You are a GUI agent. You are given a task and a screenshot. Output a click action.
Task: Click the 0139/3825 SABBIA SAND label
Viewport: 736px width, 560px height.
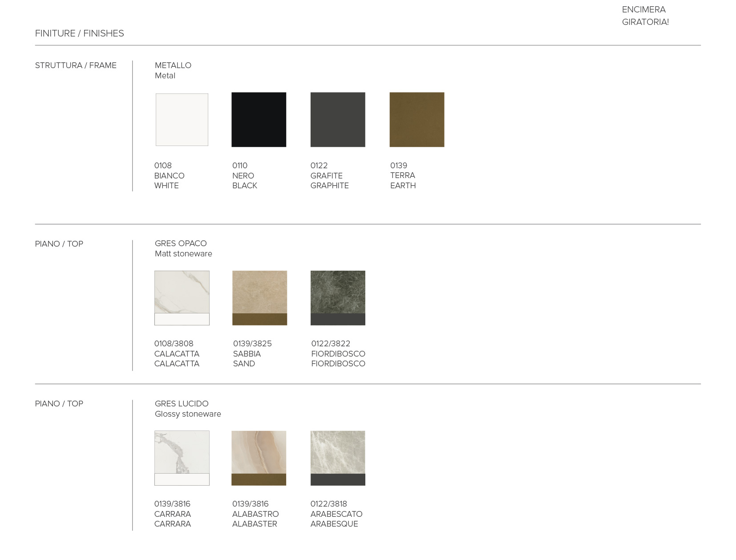[x=252, y=353]
